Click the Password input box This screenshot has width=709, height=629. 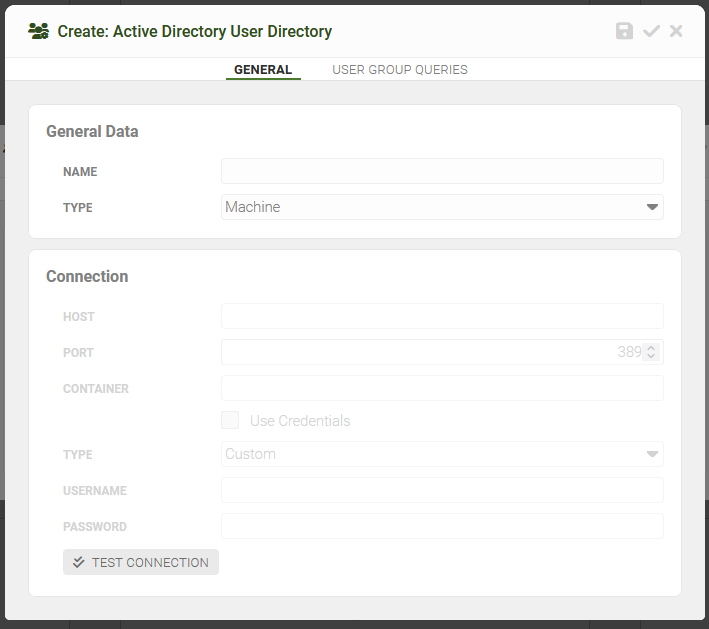pyautogui.click(x=442, y=526)
